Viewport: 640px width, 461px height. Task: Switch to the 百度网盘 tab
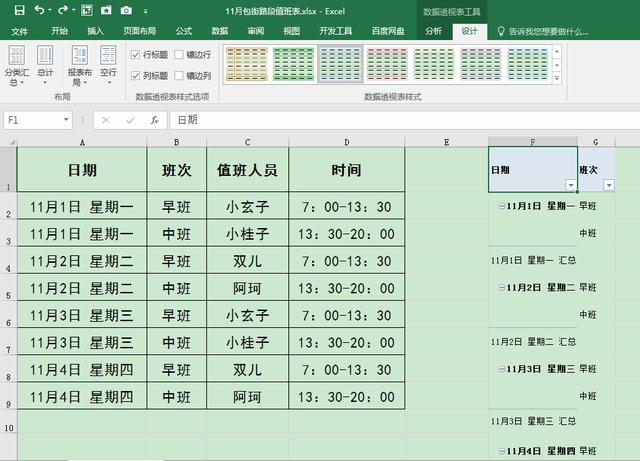pos(388,31)
